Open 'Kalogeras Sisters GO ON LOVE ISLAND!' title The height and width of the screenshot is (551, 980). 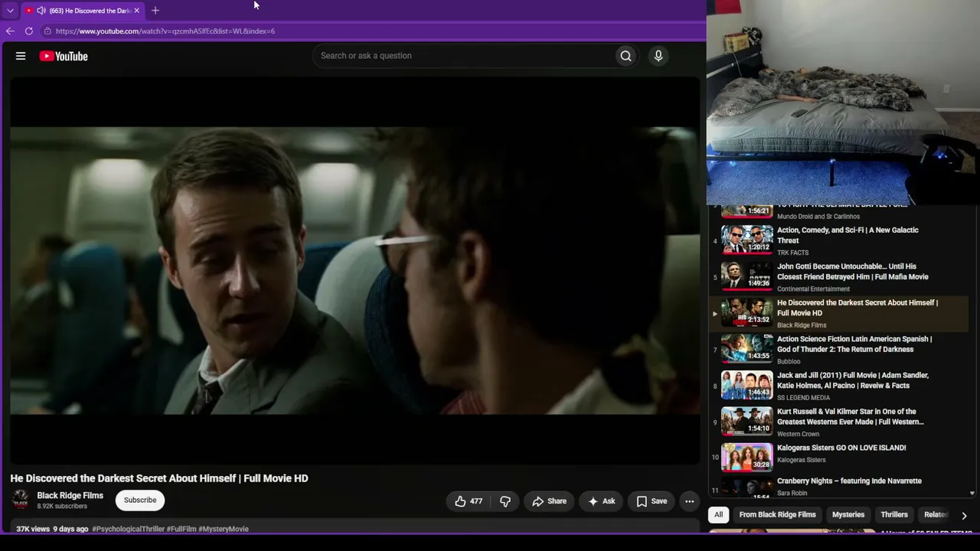click(841, 448)
